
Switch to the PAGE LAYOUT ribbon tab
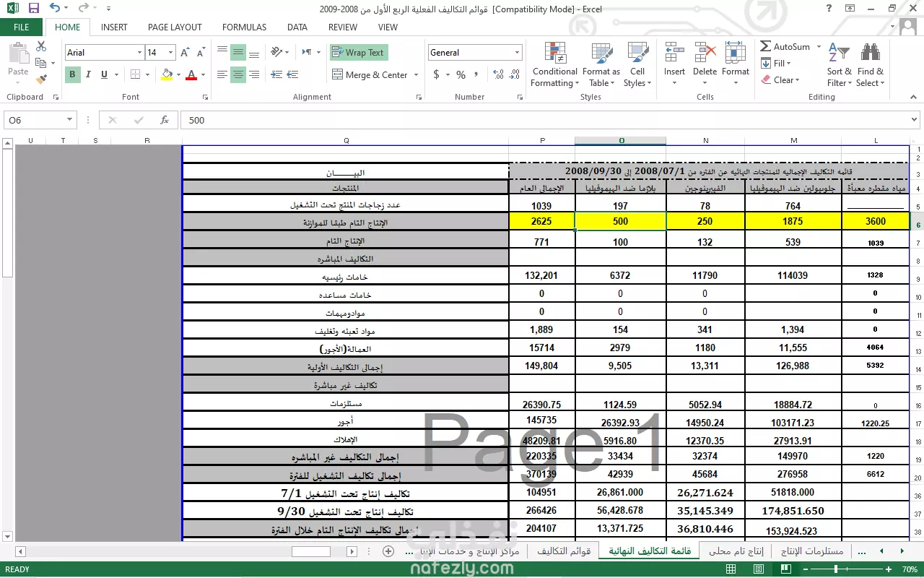pos(175,27)
